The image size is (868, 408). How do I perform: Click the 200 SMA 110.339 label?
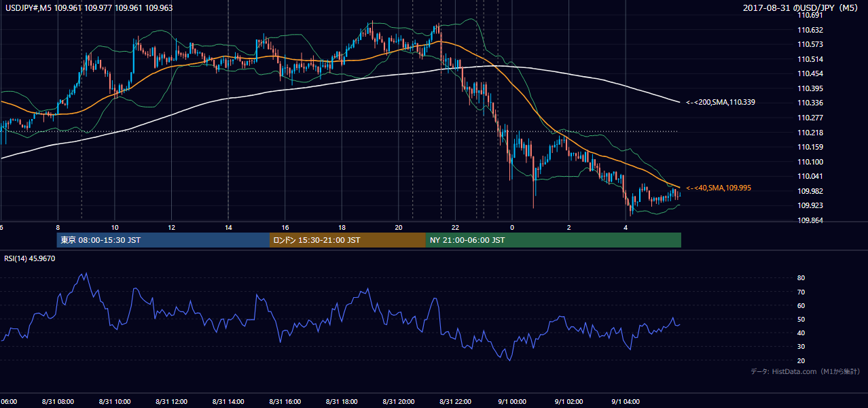(x=721, y=103)
